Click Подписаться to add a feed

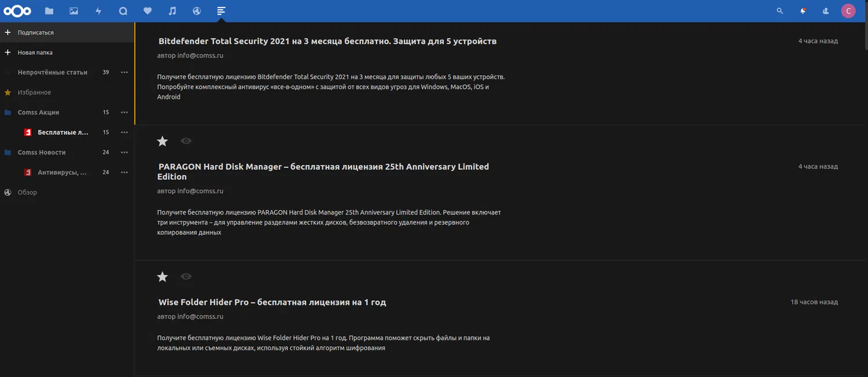pos(35,33)
